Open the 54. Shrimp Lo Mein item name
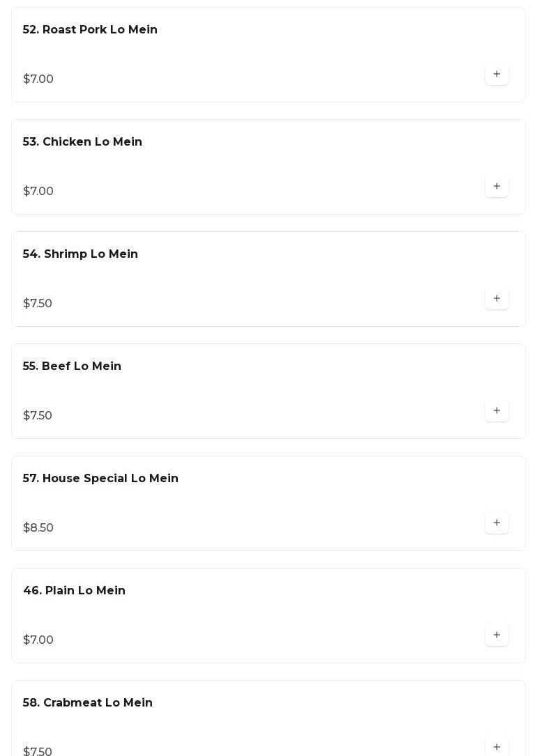Screen dimensions: 537x756 pyautogui.click(x=80, y=254)
